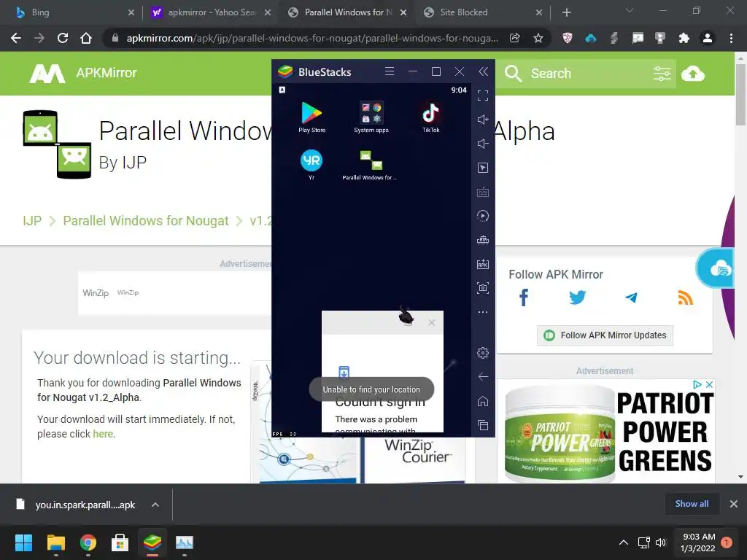Image resolution: width=747 pixels, height=560 pixels.
Task: Collapse the BlueStacks side toolbar with double chevron
Action: click(483, 71)
